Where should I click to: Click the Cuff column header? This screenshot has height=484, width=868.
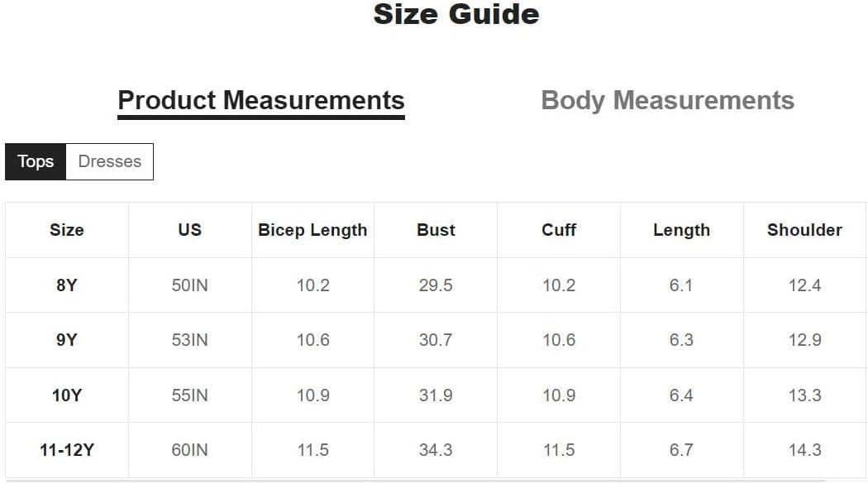tap(559, 230)
